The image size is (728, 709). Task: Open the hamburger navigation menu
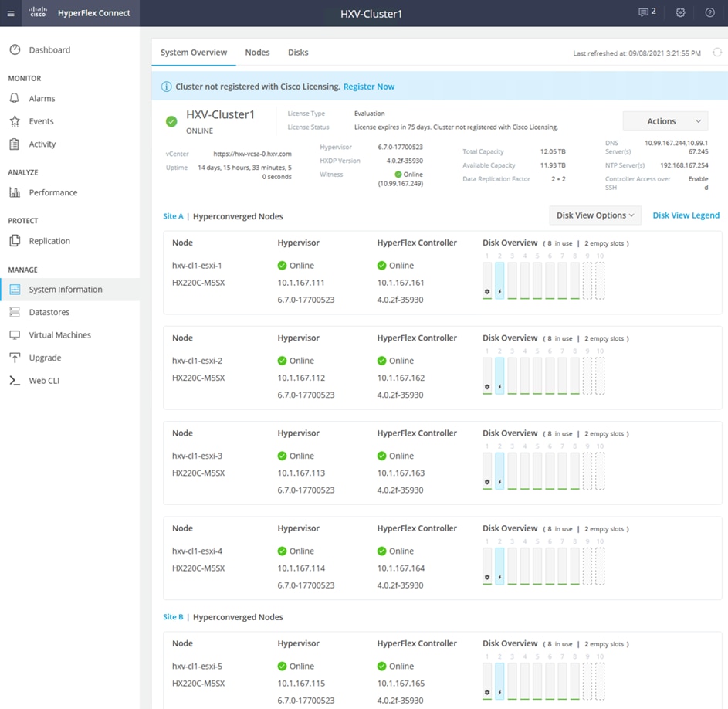(11, 13)
